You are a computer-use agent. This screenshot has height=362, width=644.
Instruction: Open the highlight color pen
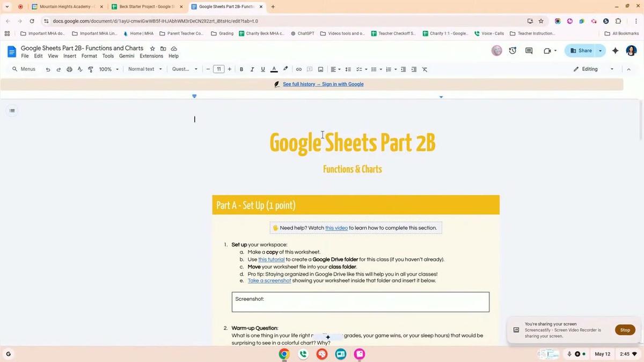point(286,69)
